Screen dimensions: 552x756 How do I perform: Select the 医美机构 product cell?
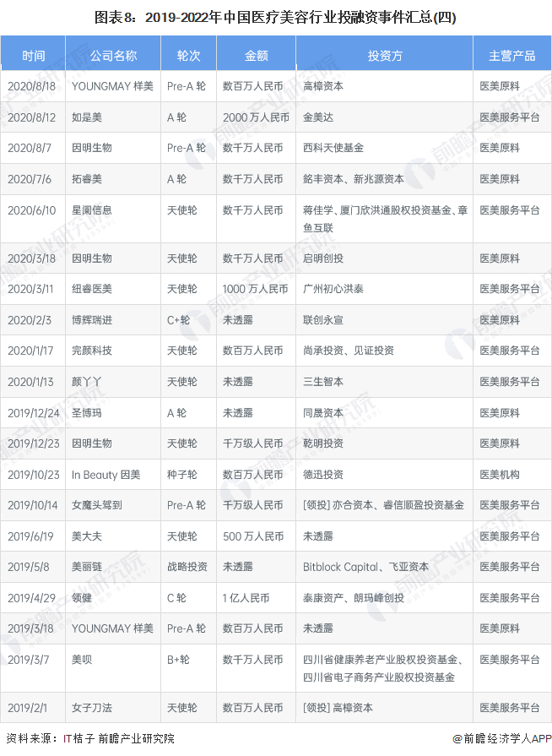coord(500,475)
